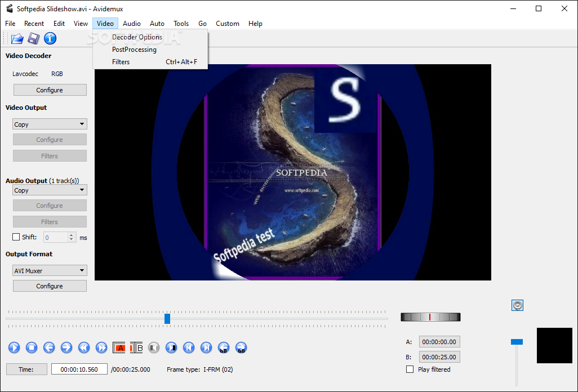Image resolution: width=578 pixels, height=392 pixels.
Task: Open the Auto menu
Action: 157,24
